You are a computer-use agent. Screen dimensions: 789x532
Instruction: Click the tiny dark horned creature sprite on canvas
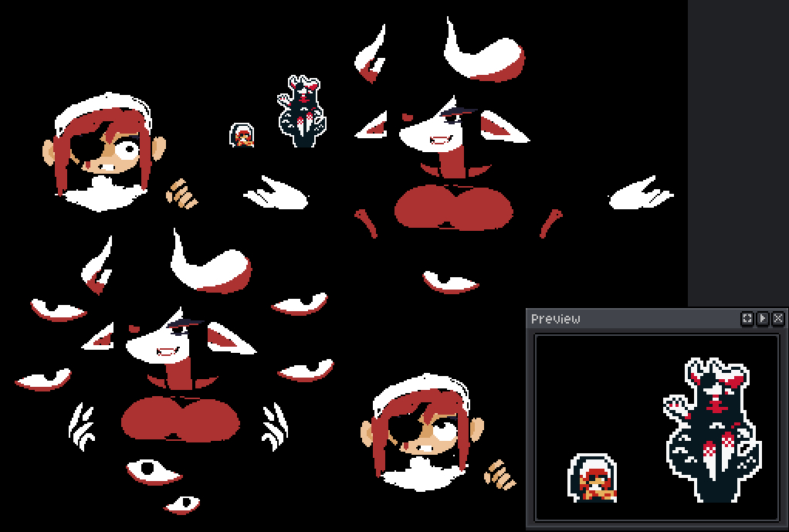click(x=302, y=112)
